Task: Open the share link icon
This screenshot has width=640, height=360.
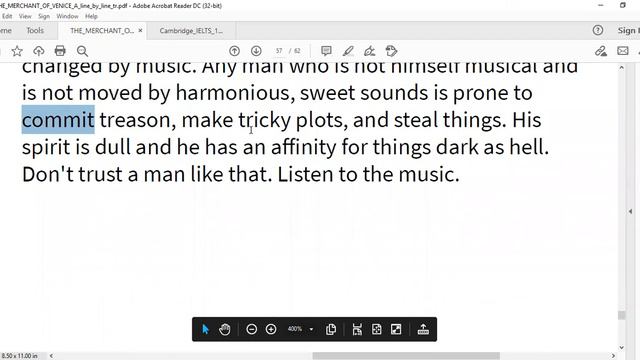Action: pos(600,51)
